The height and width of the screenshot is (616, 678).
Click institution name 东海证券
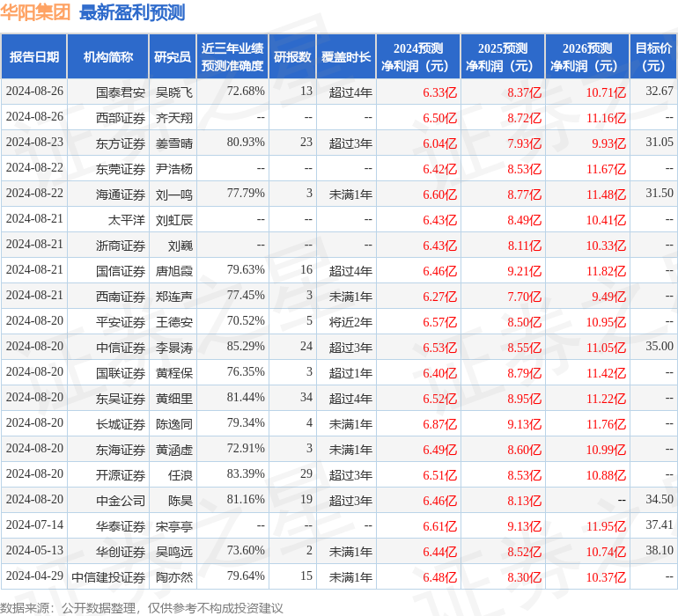pyautogui.click(x=121, y=449)
